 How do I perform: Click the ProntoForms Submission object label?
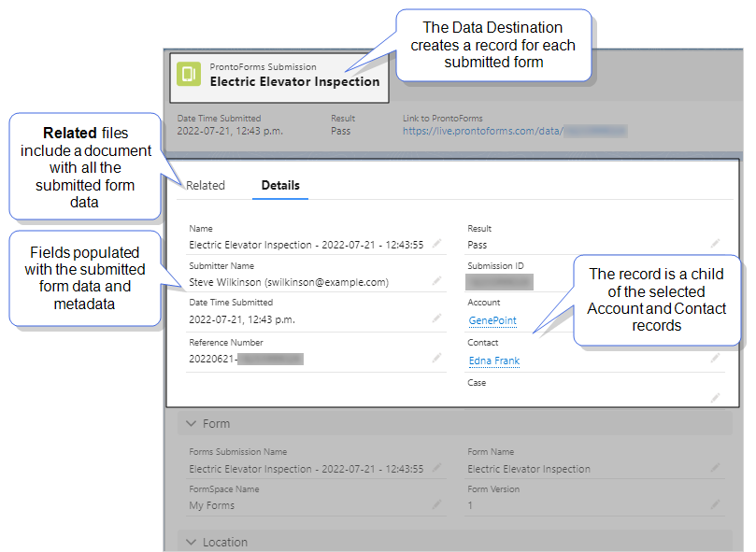pyautogui.click(x=264, y=67)
